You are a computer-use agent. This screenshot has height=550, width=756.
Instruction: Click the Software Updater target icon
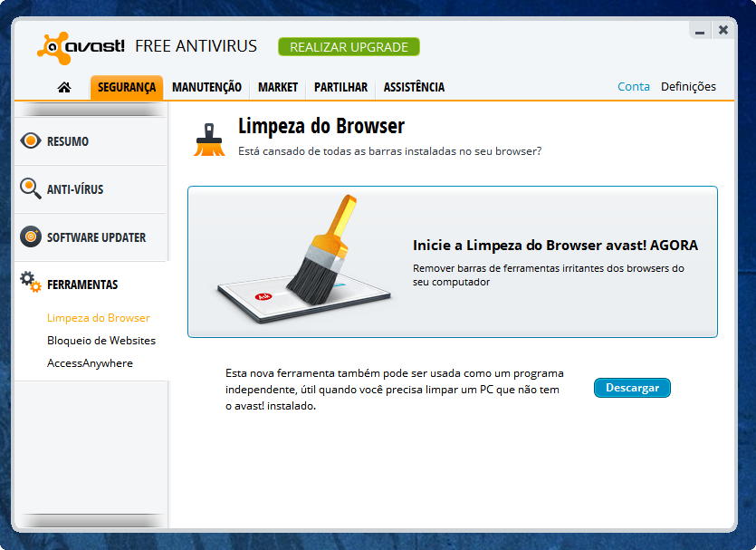point(31,236)
